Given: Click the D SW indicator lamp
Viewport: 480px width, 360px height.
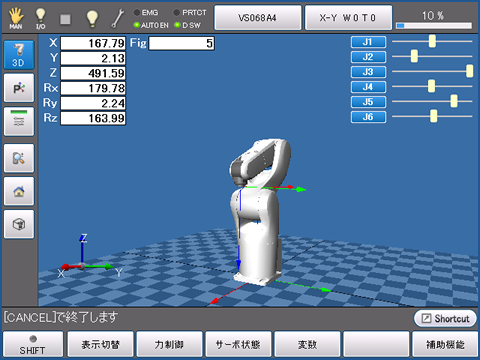Looking at the screenshot, I should (x=177, y=25).
